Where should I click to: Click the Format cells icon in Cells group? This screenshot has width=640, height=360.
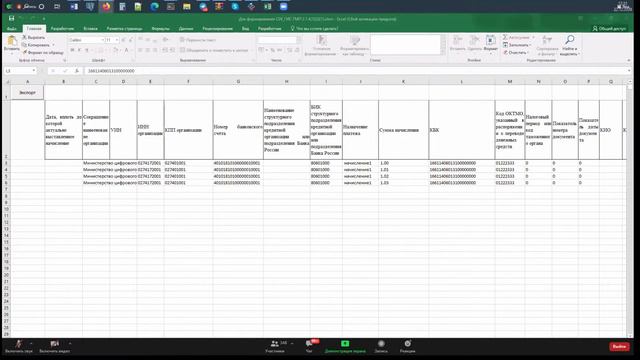[x=490, y=40]
